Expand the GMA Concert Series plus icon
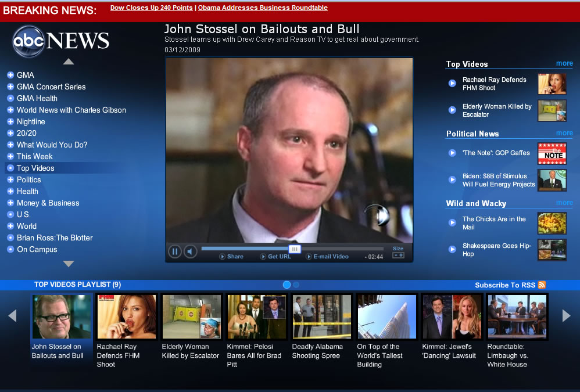580x392 pixels. pyautogui.click(x=10, y=87)
